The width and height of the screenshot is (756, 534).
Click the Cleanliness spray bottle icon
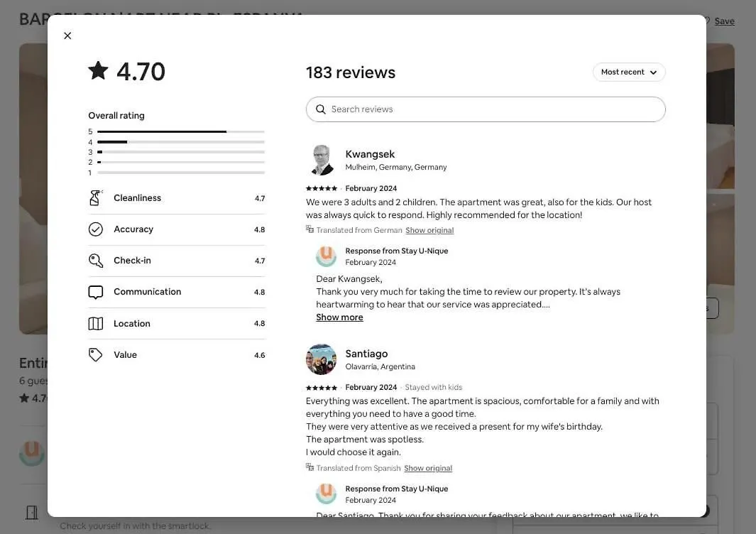95,198
